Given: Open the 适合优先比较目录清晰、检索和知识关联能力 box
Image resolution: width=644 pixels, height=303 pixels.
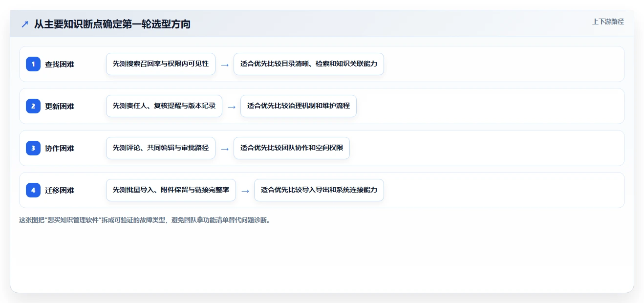Looking at the screenshot, I should 309,64.
